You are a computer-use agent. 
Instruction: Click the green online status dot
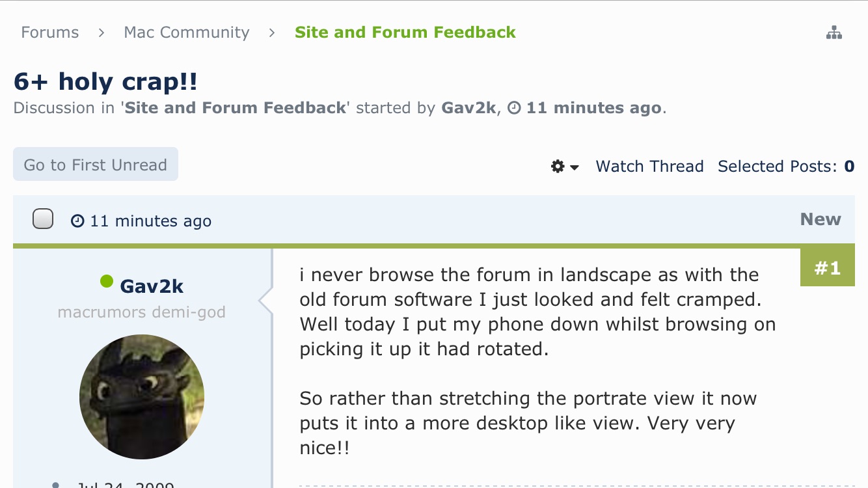pyautogui.click(x=107, y=281)
